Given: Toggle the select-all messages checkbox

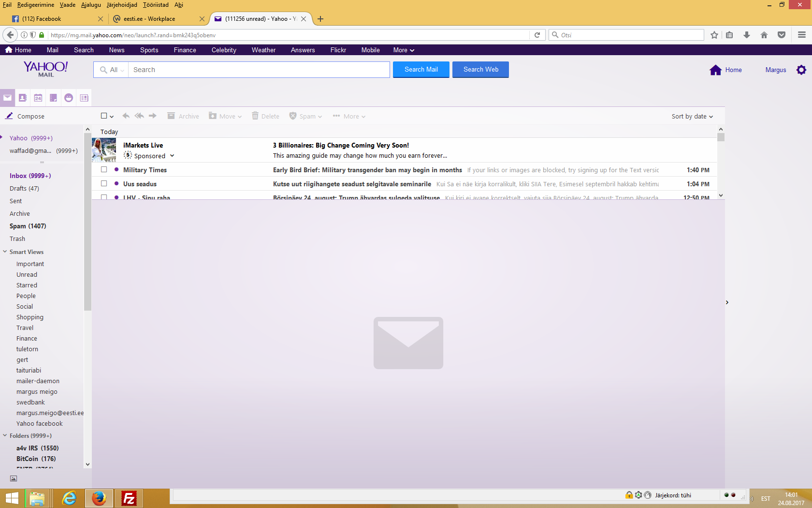Looking at the screenshot, I should point(104,116).
